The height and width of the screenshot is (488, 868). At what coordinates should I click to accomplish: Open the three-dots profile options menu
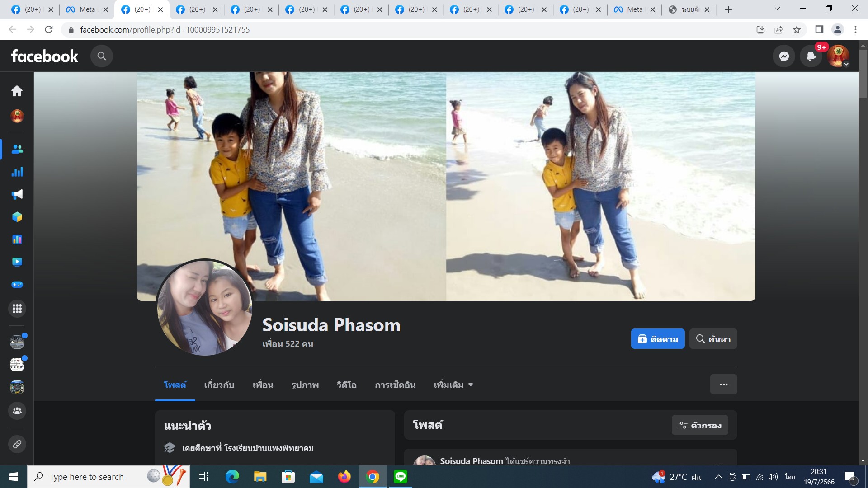click(x=723, y=385)
